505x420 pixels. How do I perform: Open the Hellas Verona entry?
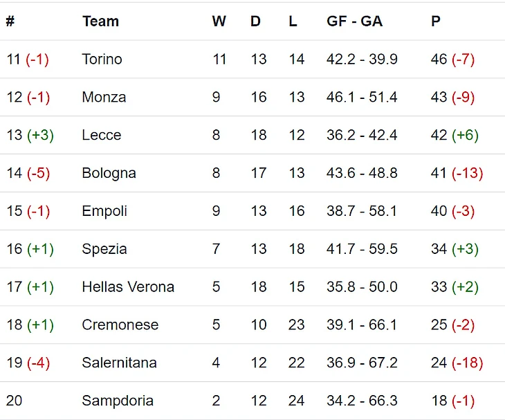128,287
